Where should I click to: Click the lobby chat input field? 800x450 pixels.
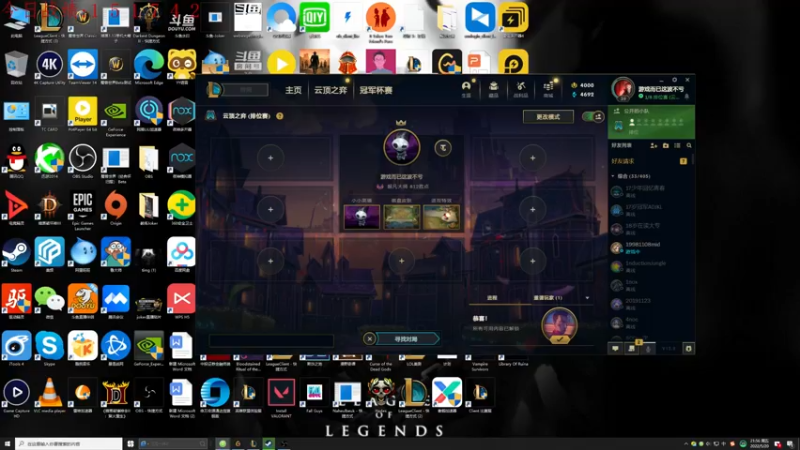(271, 340)
